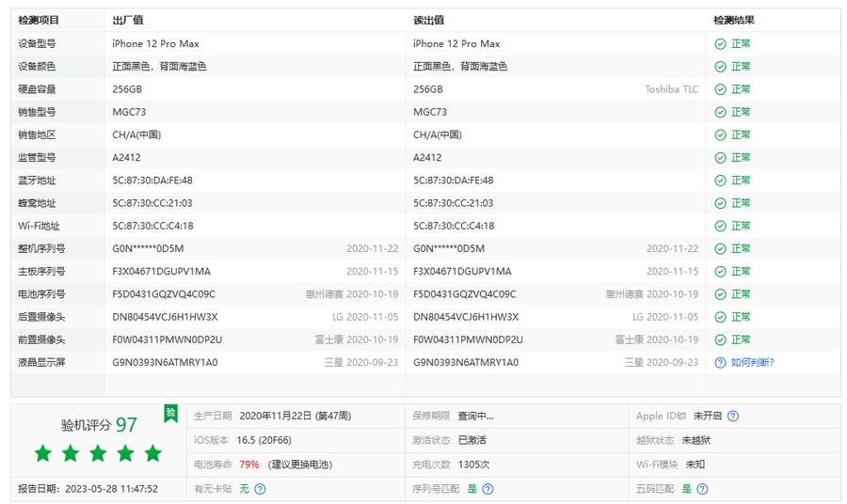Click question mark icon beside 如何判断?
The width and height of the screenshot is (847, 504).
720,363
